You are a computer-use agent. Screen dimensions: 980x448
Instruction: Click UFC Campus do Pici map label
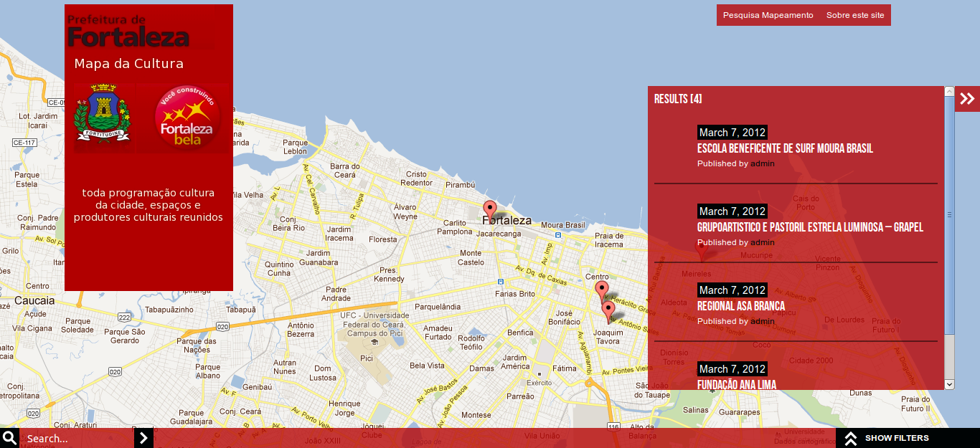(x=375, y=325)
